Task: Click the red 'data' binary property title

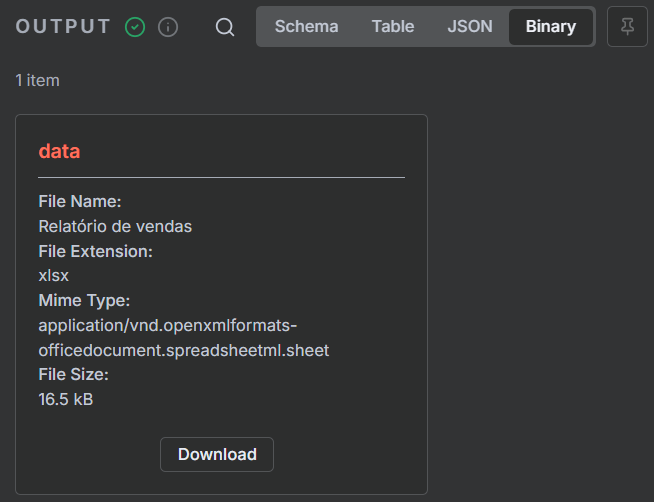Action: tap(59, 151)
